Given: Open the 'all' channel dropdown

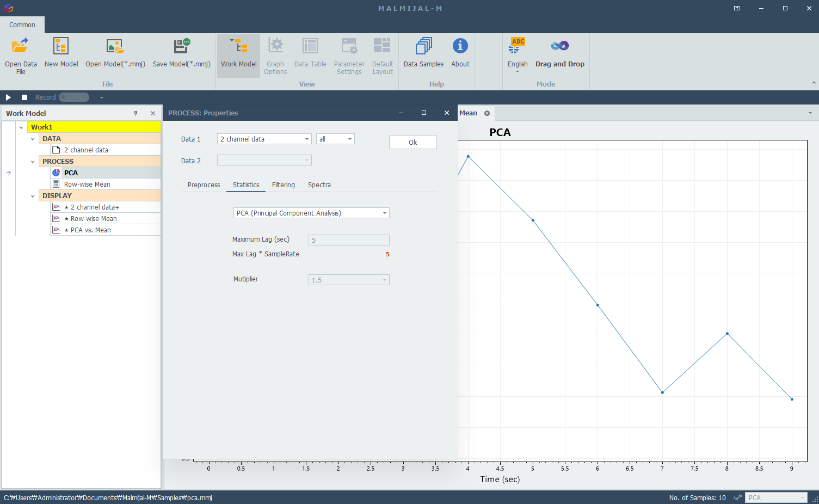Looking at the screenshot, I should click(x=335, y=139).
